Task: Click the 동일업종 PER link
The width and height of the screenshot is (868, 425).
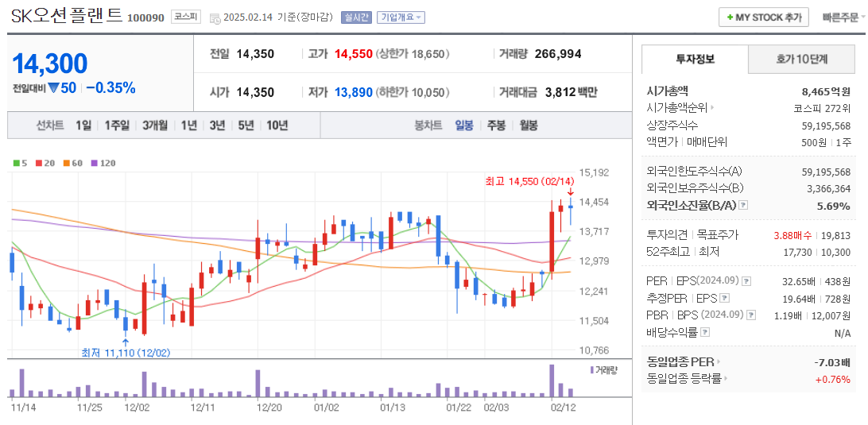Action: click(680, 362)
